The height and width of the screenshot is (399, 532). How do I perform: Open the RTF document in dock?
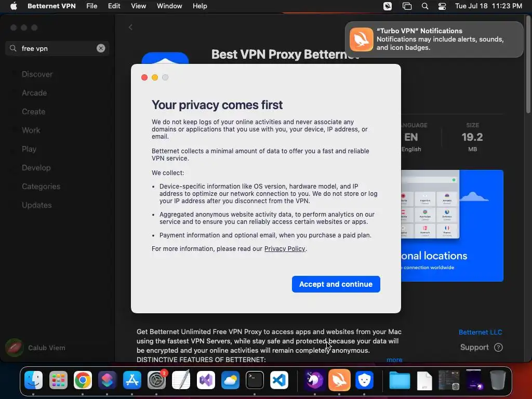424,380
